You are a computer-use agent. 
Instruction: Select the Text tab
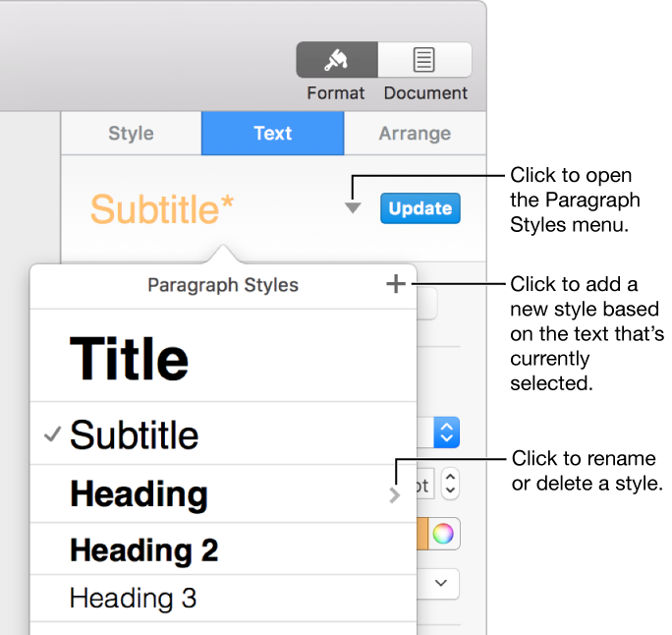(x=272, y=134)
